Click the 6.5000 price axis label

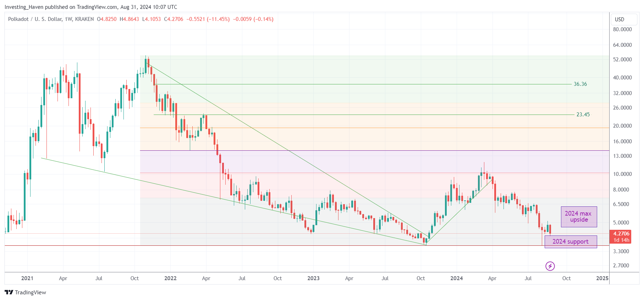[x=621, y=204]
